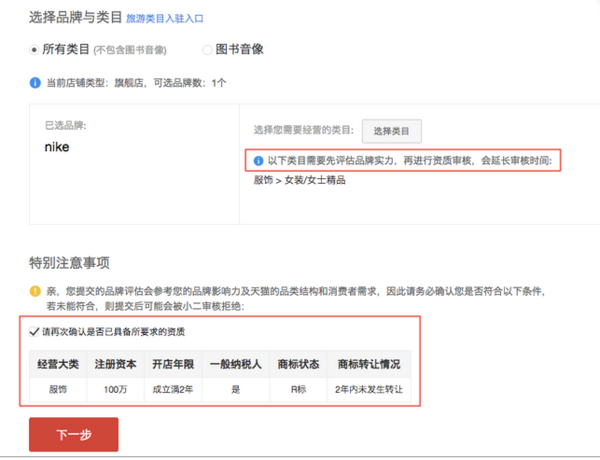Click the 服饰 cell under 经营大类
This screenshot has width=600, height=460.
point(58,390)
